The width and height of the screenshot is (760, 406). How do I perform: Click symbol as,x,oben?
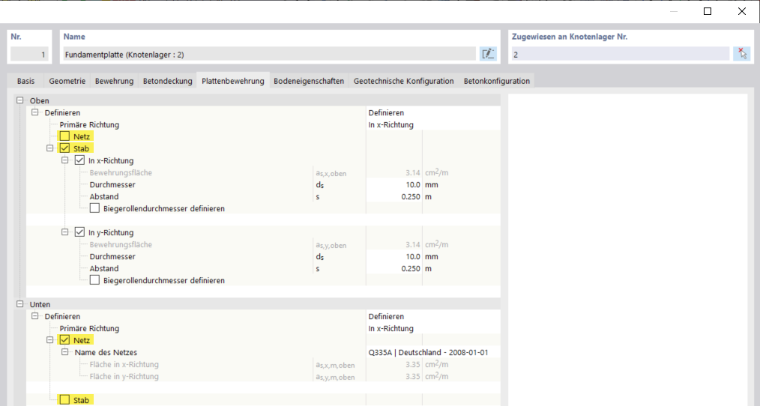pyautogui.click(x=331, y=173)
